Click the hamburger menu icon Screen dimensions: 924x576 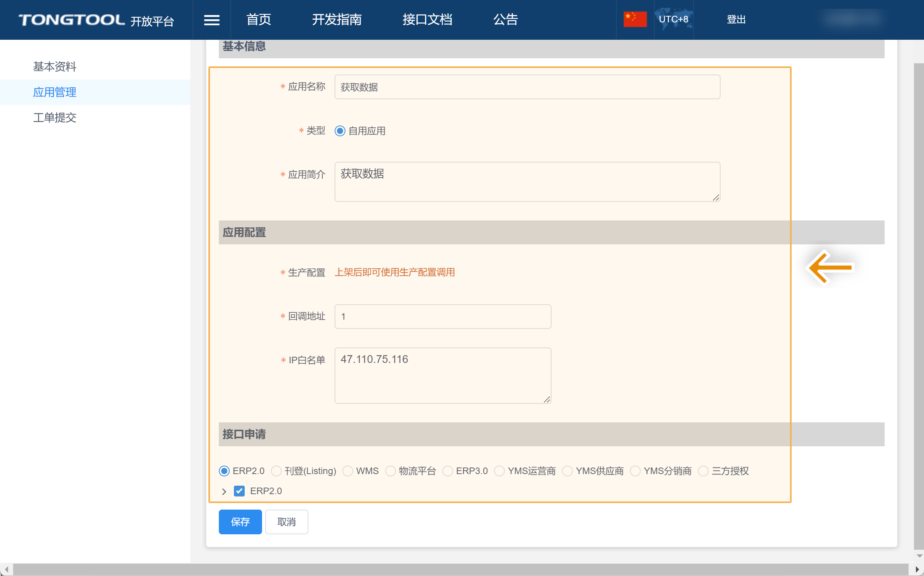tap(212, 20)
